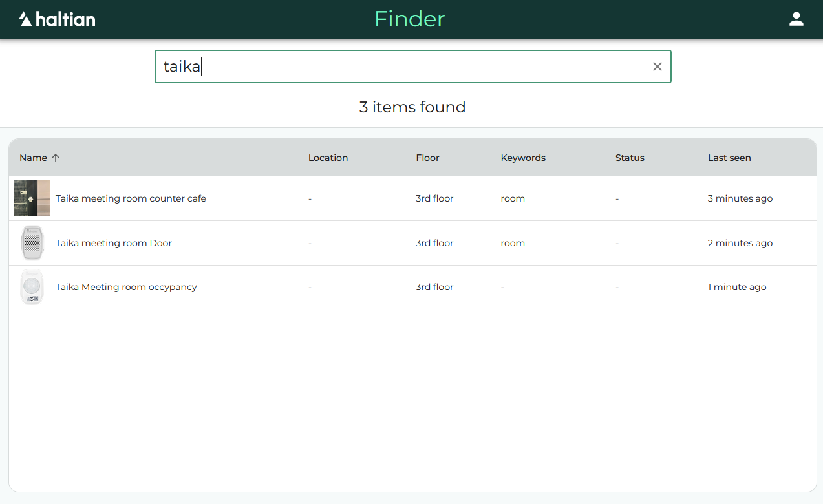Open thumbnail of Taika meeting room counter cafe
The height and width of the screenshot is (504, 823).
click(x=32, y=198)
